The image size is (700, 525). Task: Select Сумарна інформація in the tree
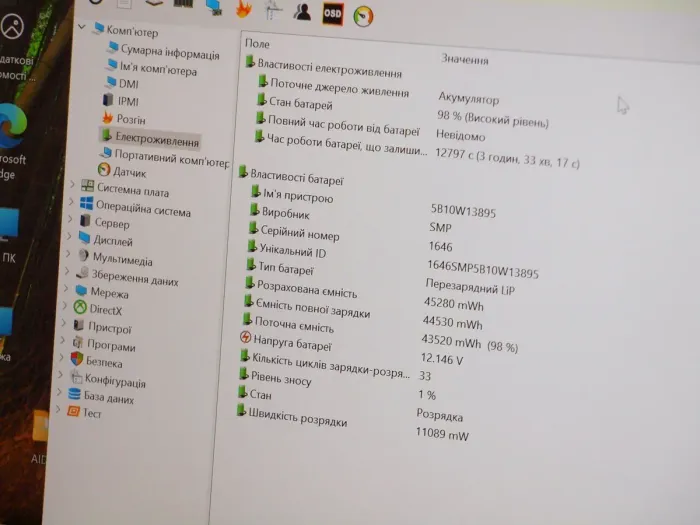(x=169, y=53)
